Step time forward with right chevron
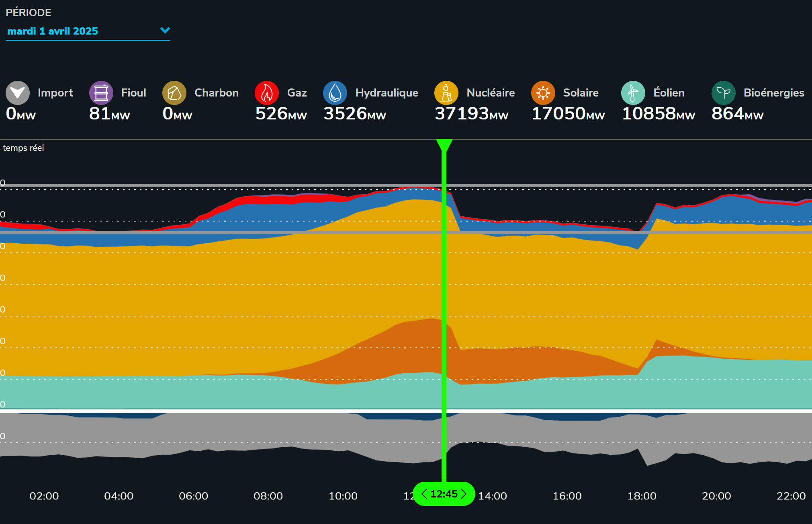The image size is (812, 524). 464,494
